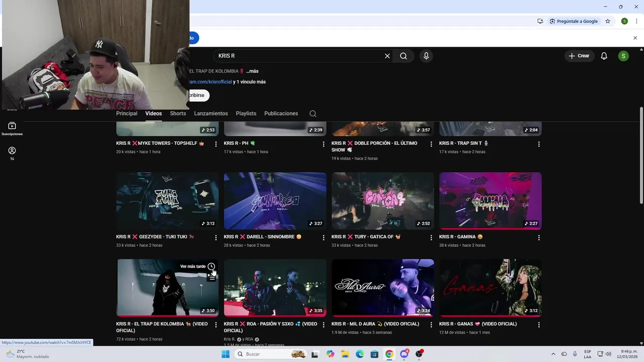Click Pregúntale a Google button

(x=574, y=21)
